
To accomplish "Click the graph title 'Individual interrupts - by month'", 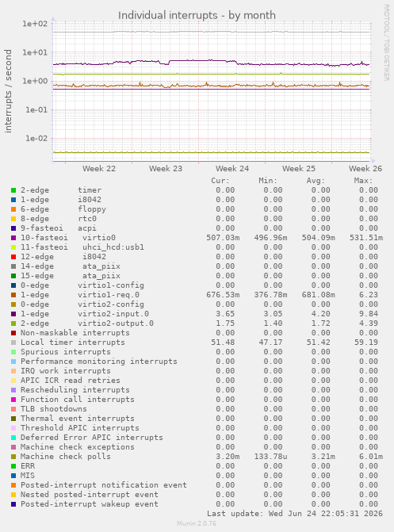I will tap(197, 15).
